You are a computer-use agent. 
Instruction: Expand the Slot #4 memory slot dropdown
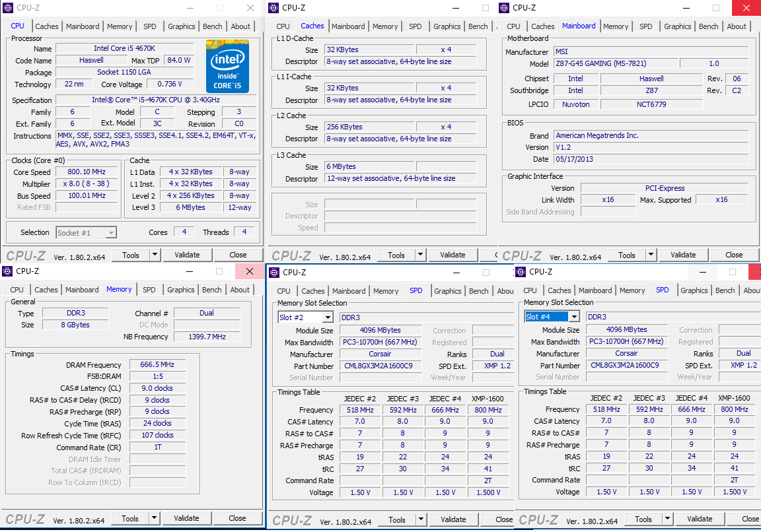pos(574,317)
